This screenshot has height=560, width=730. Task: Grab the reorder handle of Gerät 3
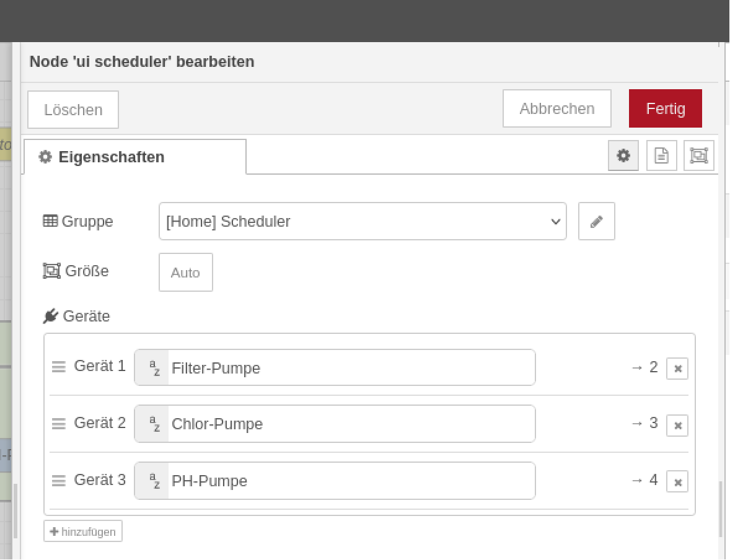[x=59, y=481]
